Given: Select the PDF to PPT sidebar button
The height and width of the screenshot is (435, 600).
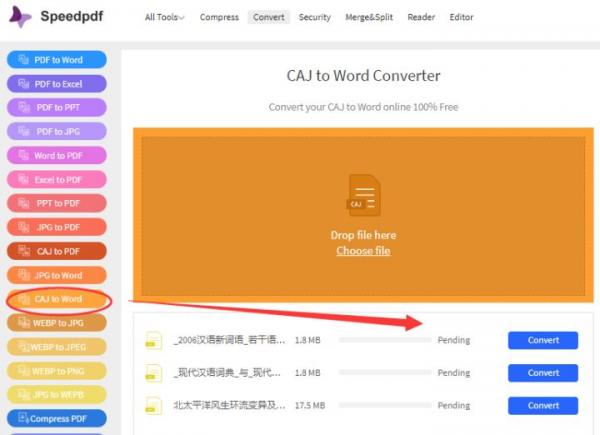Looking at the screenshot, I should [57, 108].
